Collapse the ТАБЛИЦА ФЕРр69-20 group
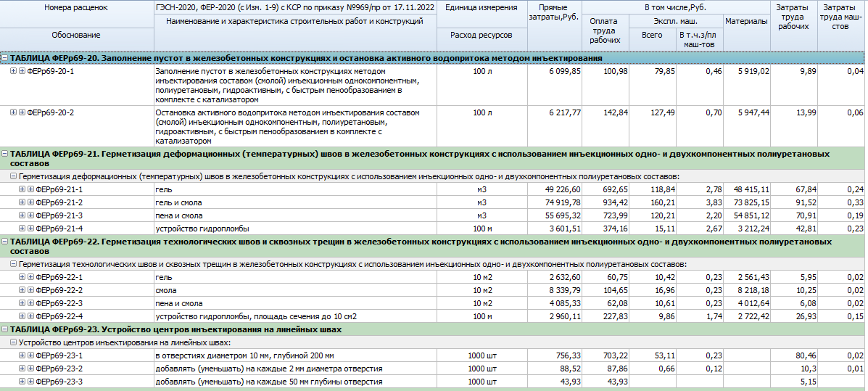This screenshot has height=391, width=868. click(5, 58)
